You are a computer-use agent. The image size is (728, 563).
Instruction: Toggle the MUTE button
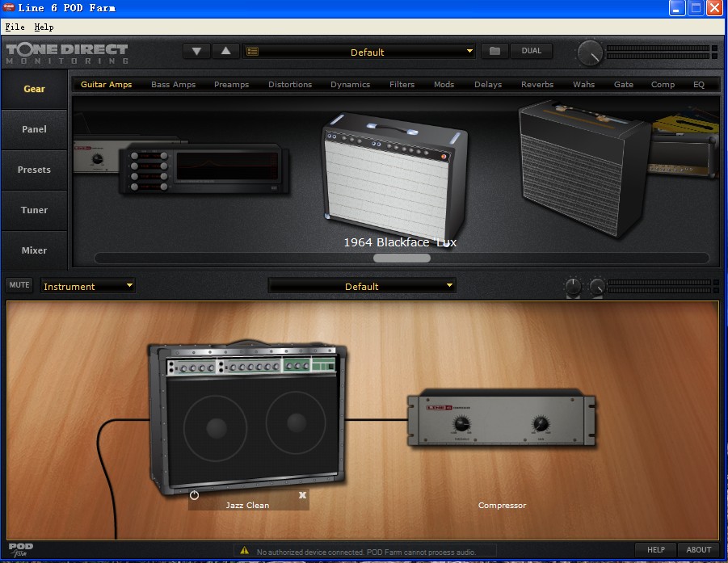[19, 285]
